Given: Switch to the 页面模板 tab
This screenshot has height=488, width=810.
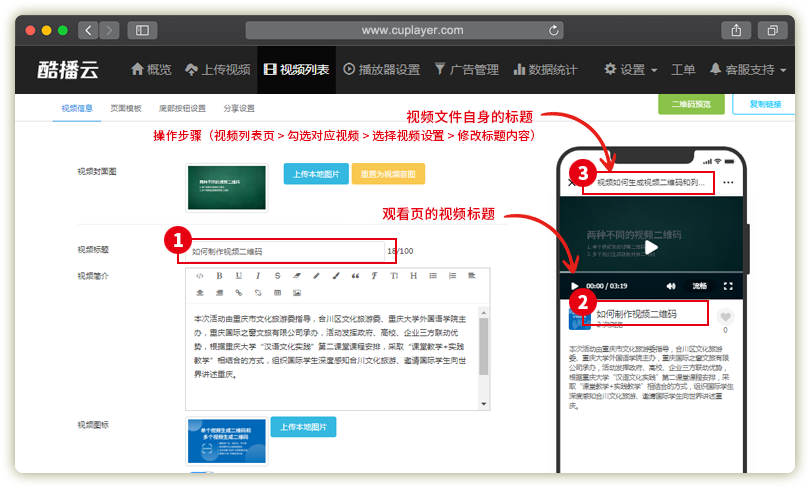Looking at the screenshot, I should point(126,108).
